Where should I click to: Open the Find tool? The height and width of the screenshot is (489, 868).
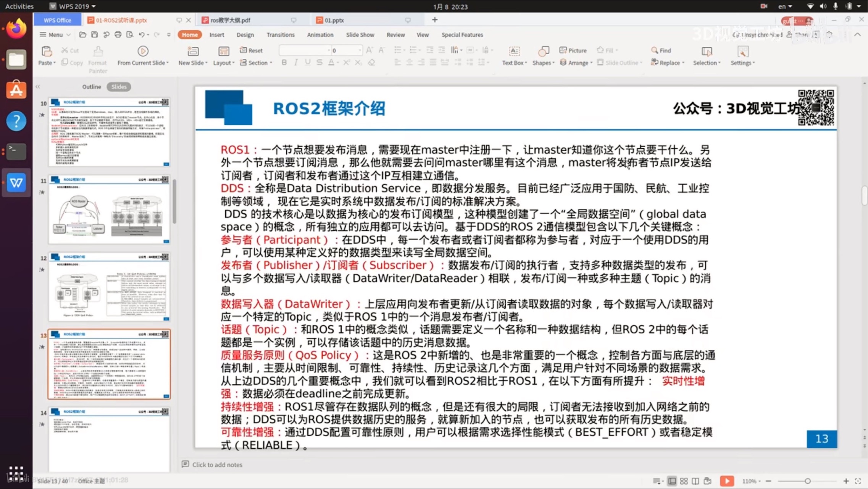[661, 50]
